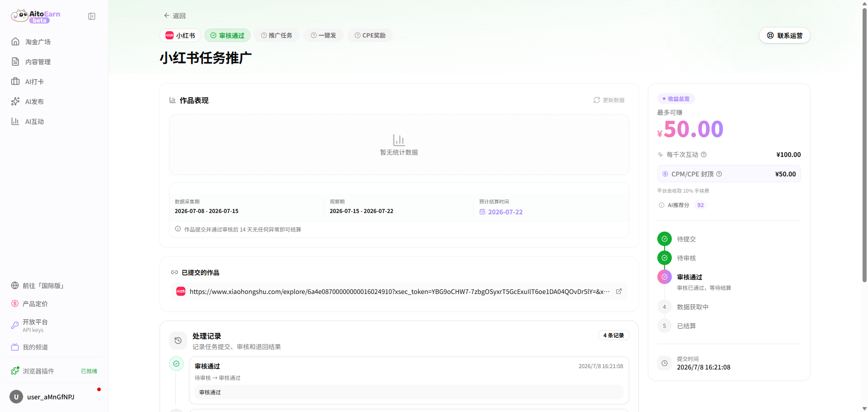Open 我的频道 entry
868x412 pixels.
coord(54,347)
